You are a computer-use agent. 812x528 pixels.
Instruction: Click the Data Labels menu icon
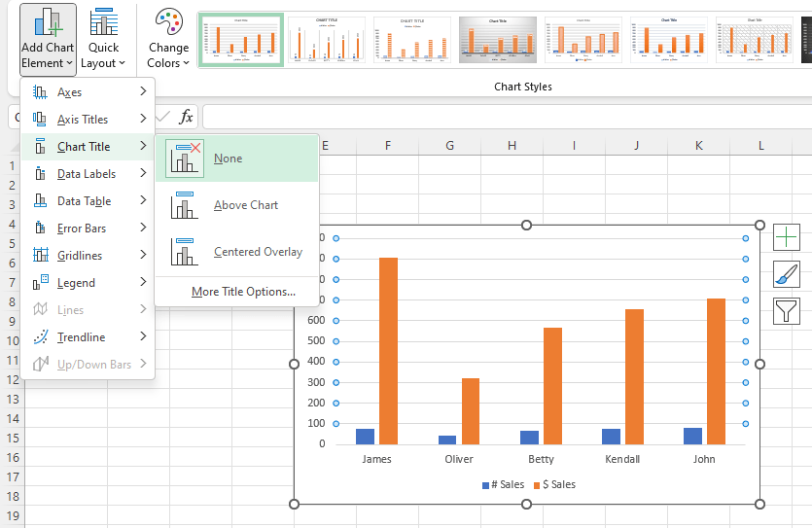[x=40, y=173]
